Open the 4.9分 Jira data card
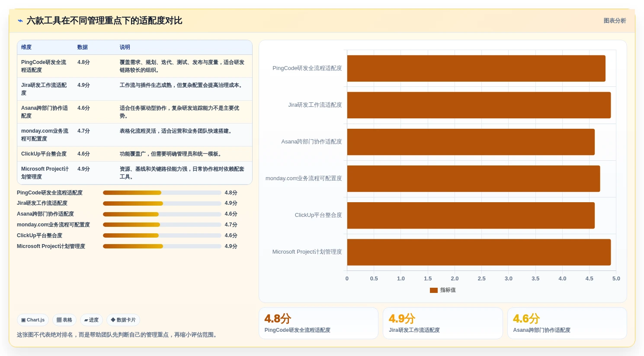The width and height of the screenshot is (644, 356). point(443,323)
